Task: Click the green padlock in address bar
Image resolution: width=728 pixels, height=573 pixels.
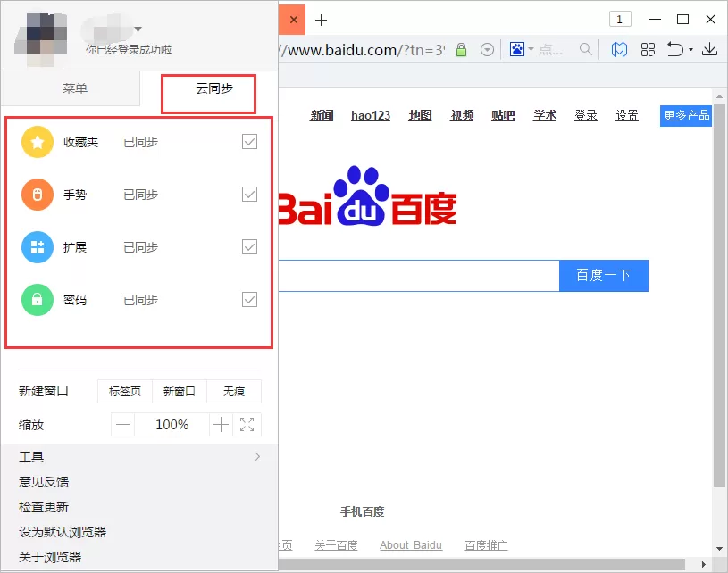Action: [461, 49]
